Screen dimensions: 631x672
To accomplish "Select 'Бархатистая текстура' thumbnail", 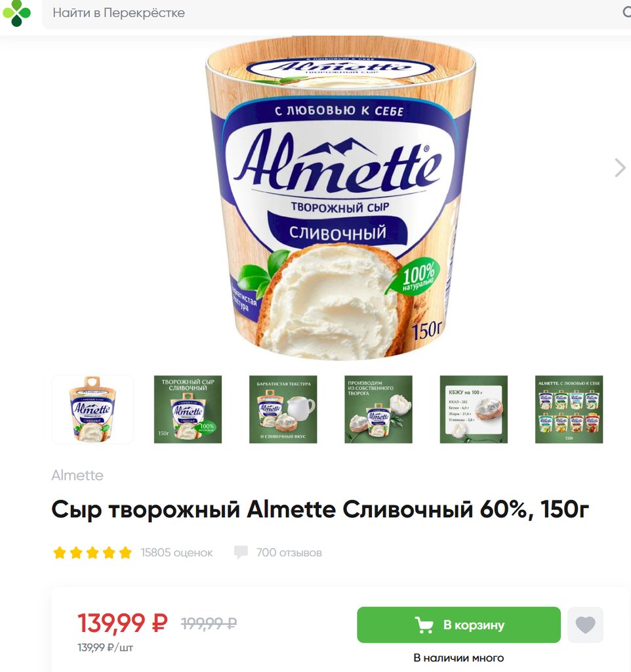I will tap(283, 409).
